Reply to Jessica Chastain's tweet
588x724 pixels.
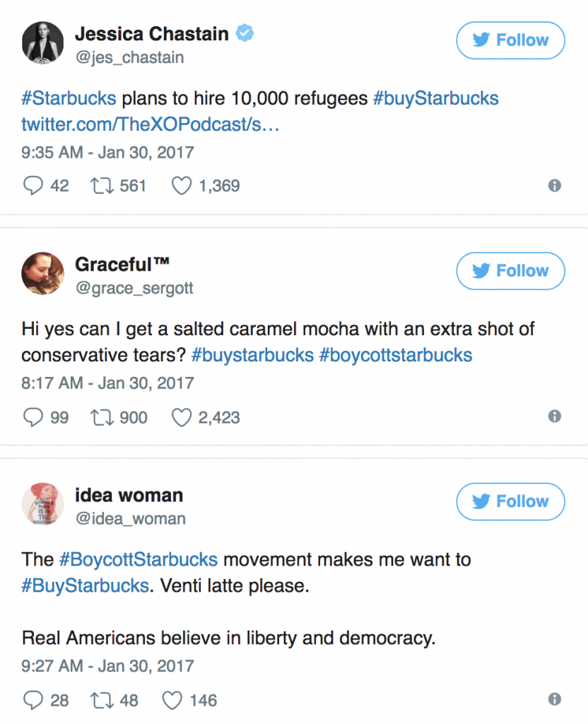33,186
